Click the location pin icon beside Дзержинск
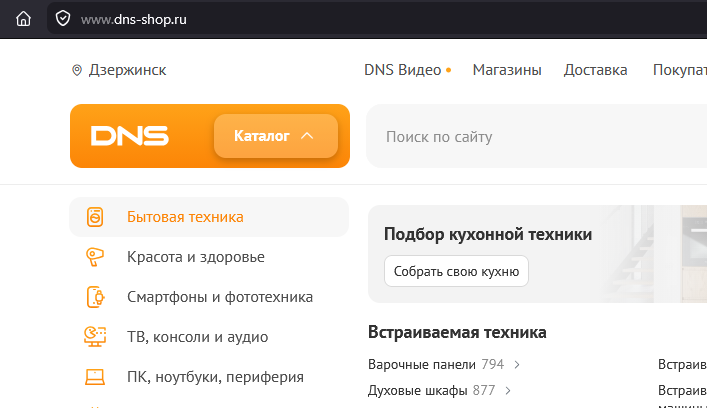 [x=77, y=70]
